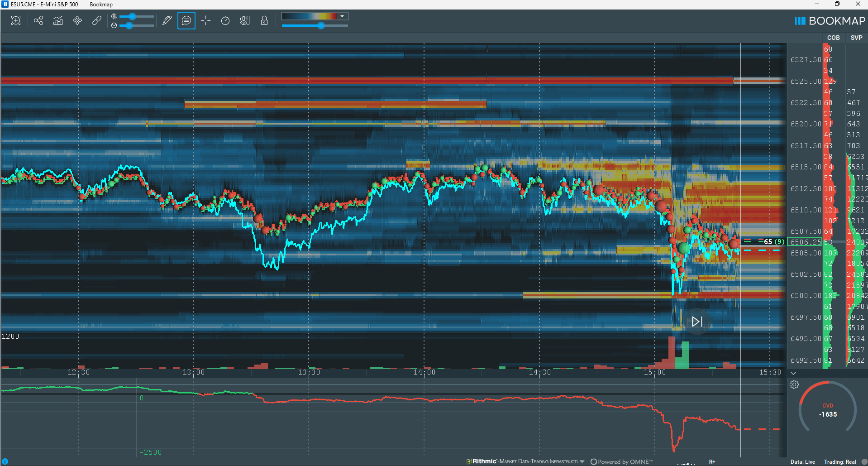This screenshot has width=868, height=466.
Task: Click the share/connections icon
Action: [x=38, y=20]
